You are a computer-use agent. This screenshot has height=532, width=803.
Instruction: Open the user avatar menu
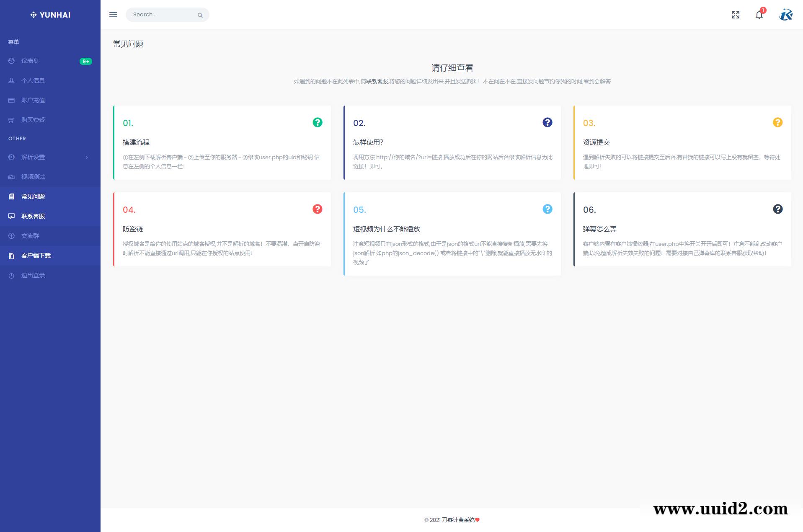(785, 15)
